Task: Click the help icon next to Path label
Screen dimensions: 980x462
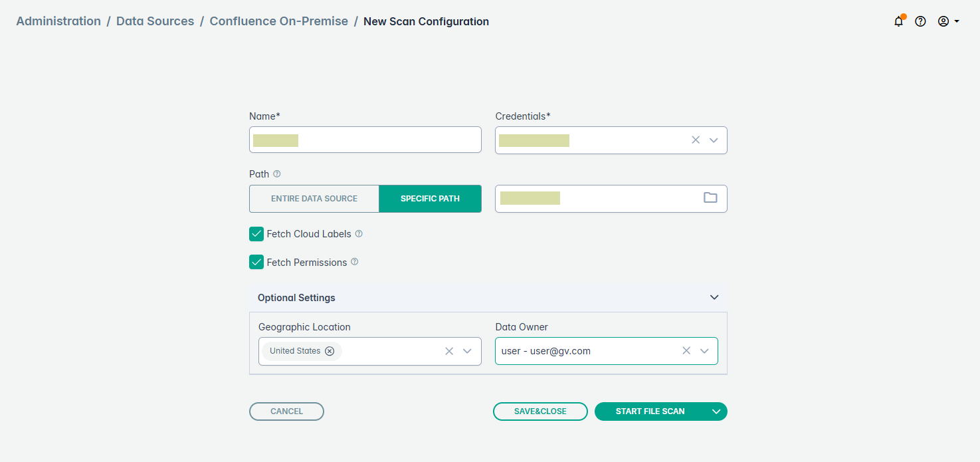Action: 277,174
